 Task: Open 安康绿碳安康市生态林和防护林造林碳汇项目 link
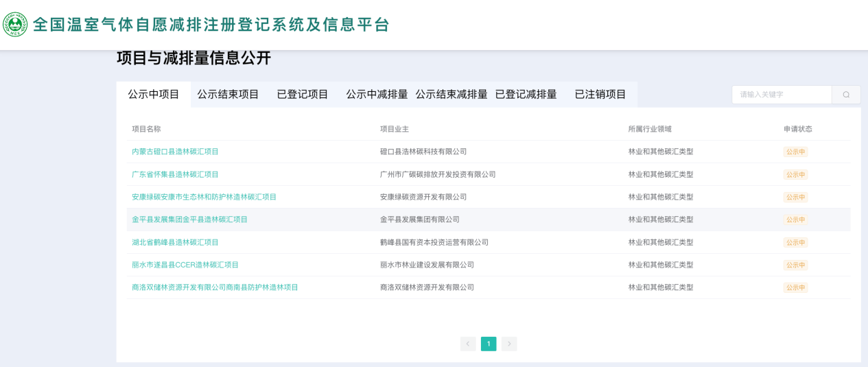click(204, 197)
